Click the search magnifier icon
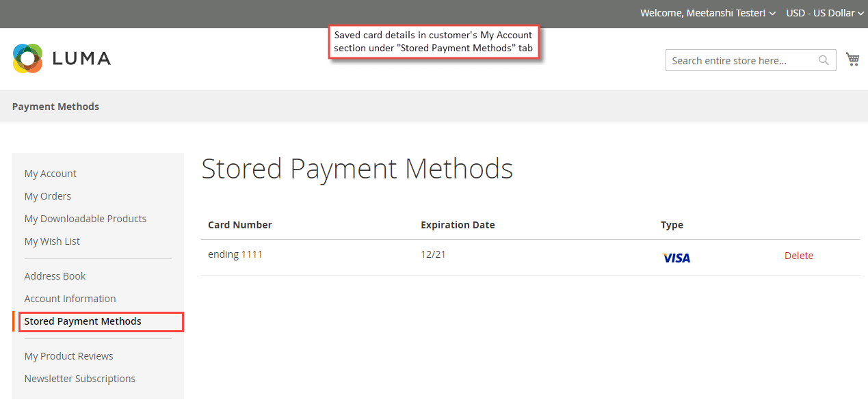The width and height of the screenshot is (868, 404). tap(824, 60)
